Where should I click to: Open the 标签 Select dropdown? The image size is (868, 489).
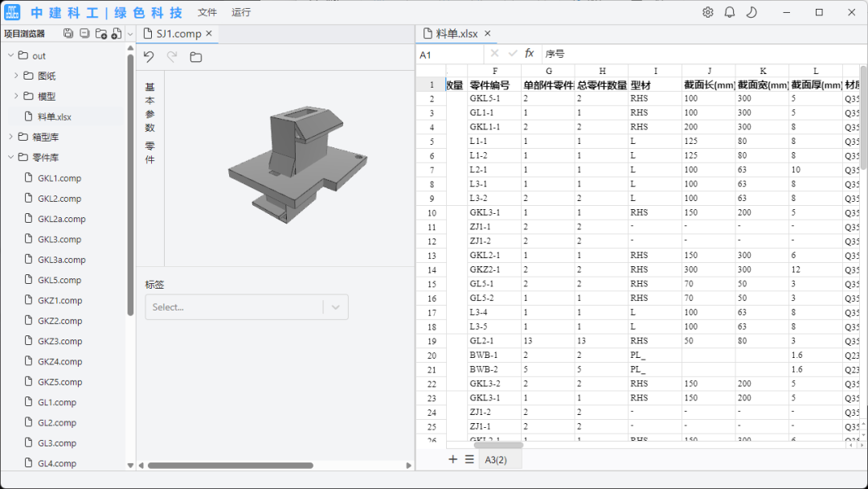247,306
